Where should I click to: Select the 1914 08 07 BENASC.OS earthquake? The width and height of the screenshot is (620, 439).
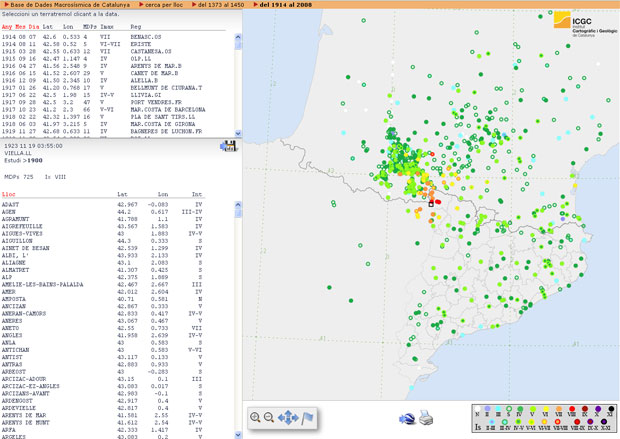[x=81, y=37]
